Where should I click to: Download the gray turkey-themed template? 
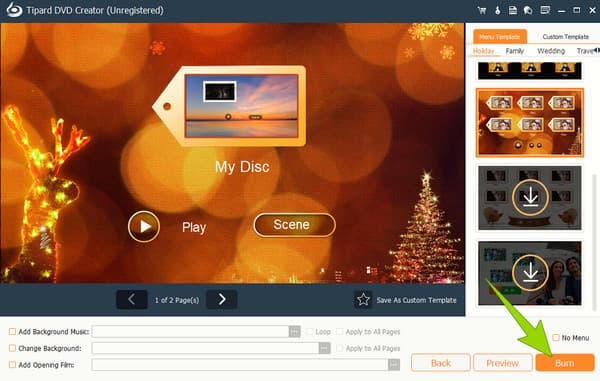coord(530,197)
